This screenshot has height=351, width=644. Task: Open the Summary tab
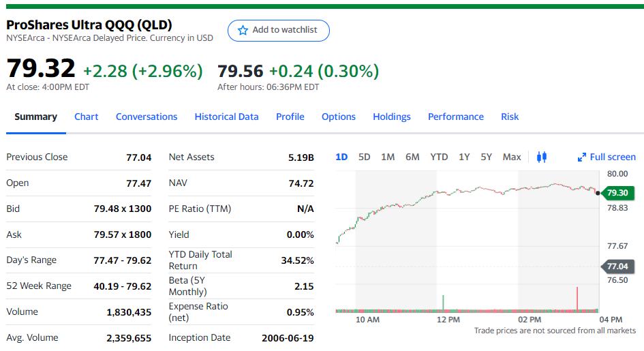click(35, 117)
